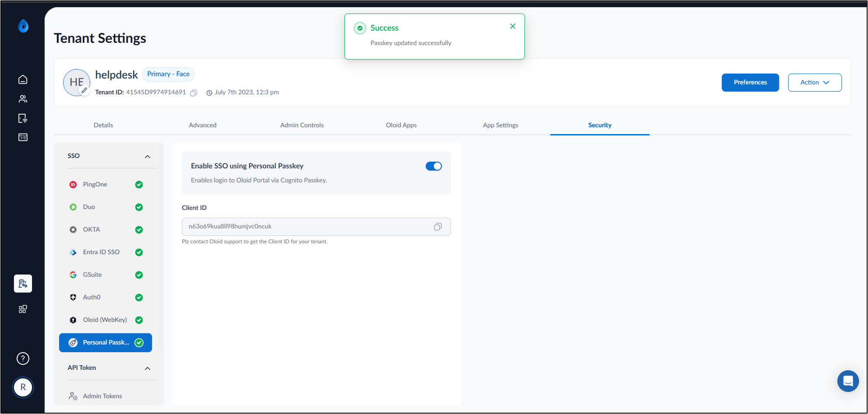Open the user profile avatar R
The image size is (868, 414).
pyautogui.click(x=23, y=387)
